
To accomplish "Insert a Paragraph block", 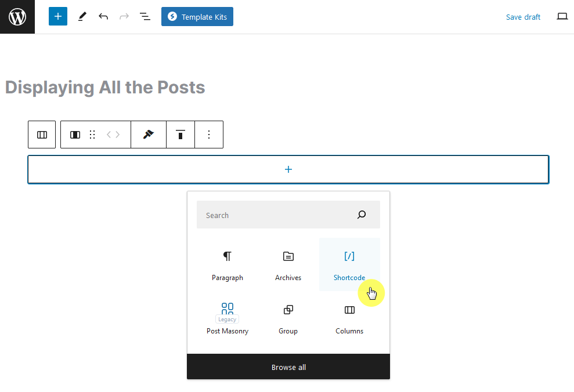I will pyautogui.click(x=228, y=265).
